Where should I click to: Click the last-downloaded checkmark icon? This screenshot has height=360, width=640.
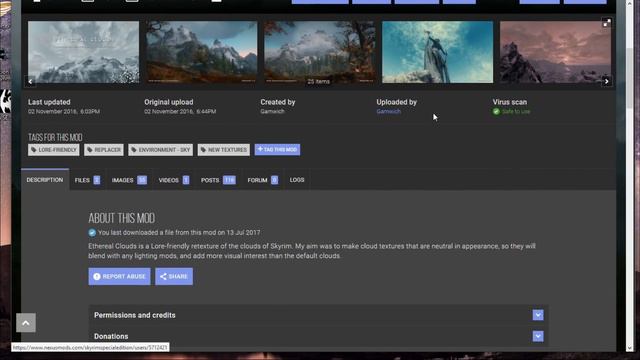(92, 232)
